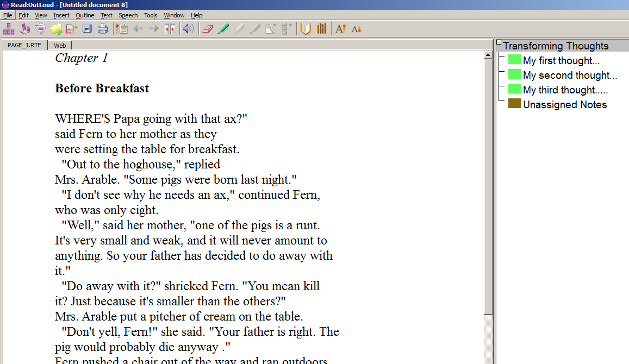The image size is (629, 364).
Task: Click the open web page icon
Action: 71,29
